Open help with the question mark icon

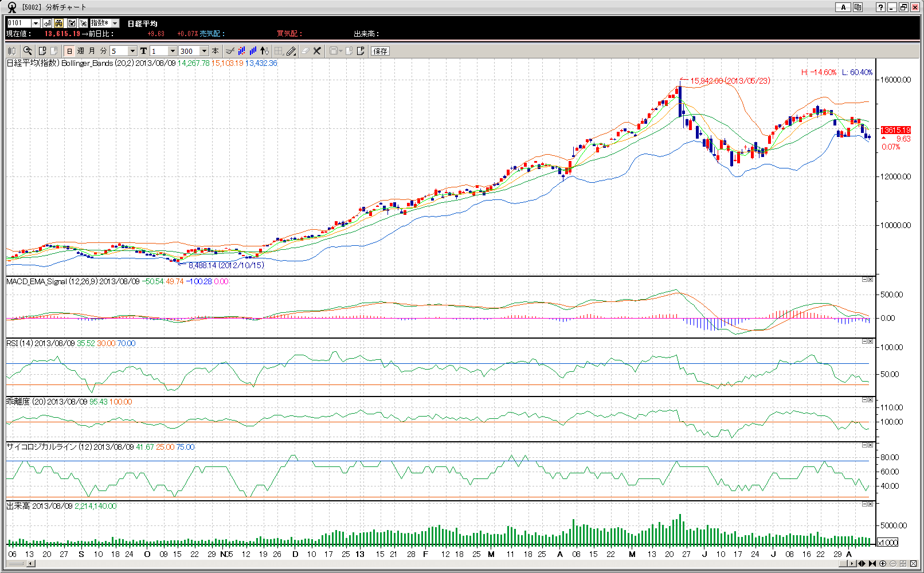coord(880,7)
